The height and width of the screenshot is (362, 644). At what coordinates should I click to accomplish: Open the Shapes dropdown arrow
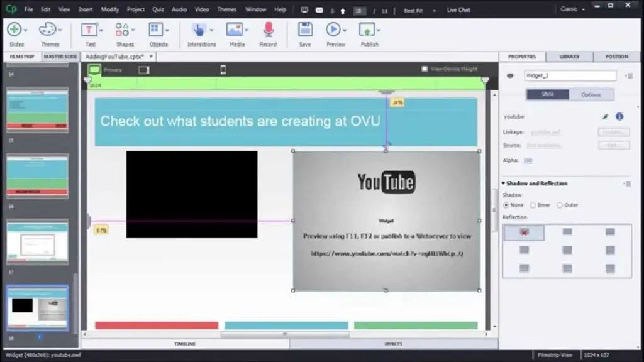[133, 30]
